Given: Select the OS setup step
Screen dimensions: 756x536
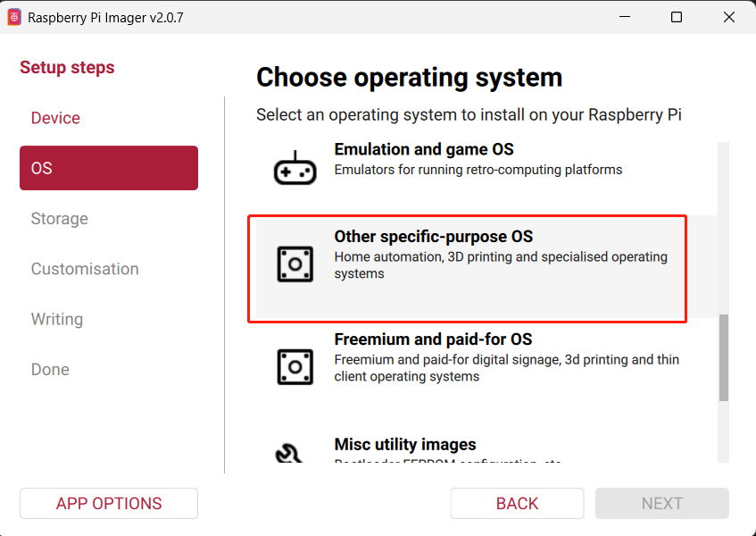Looking at the screenshot, I should pyautogui.click(x=109, y=168).
